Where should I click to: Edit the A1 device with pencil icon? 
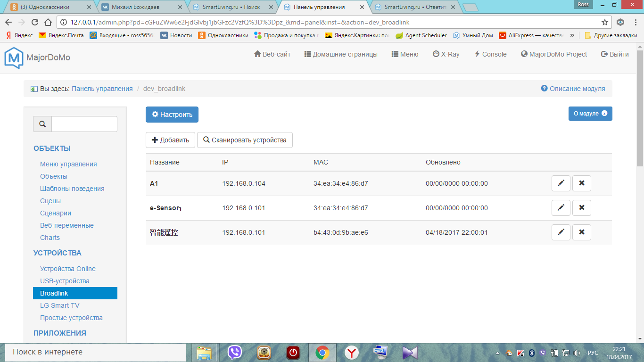[x=561, y=183]
